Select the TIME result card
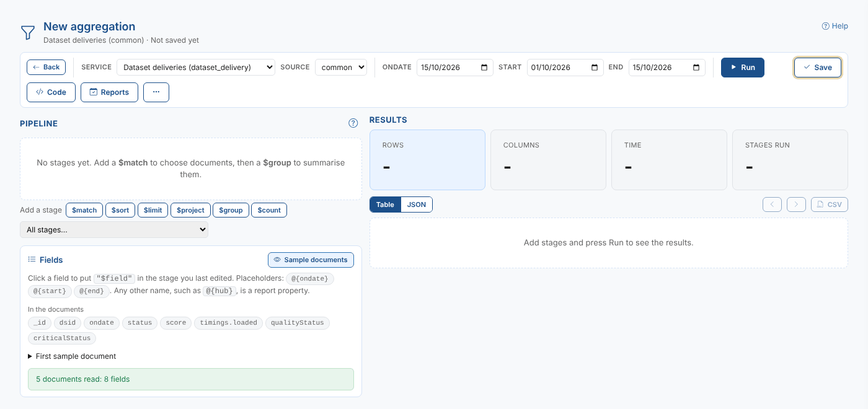Viewport: 868px width, 409px height. (669, 160)
